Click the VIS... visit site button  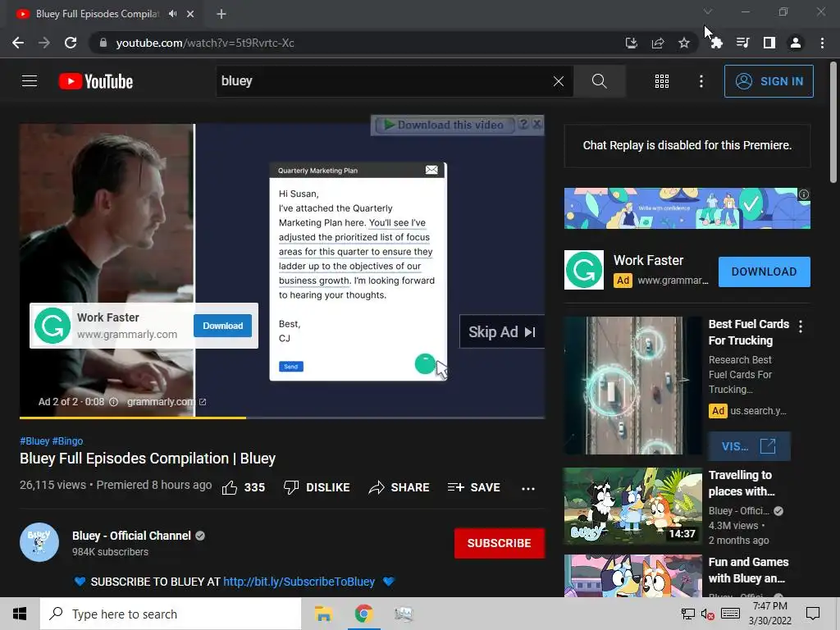(749, 446)
